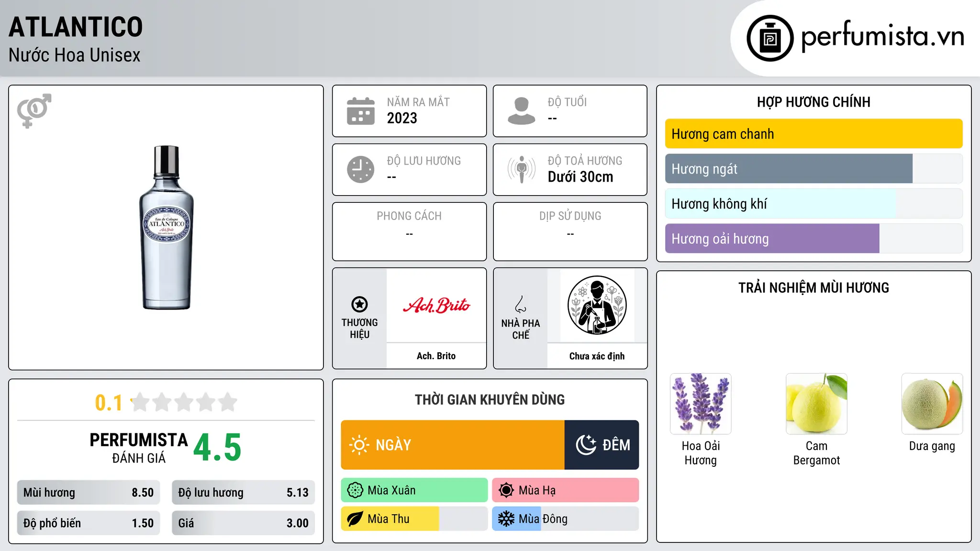Click the star badge icon above Thương hiệu

click(x=359, y=304)
